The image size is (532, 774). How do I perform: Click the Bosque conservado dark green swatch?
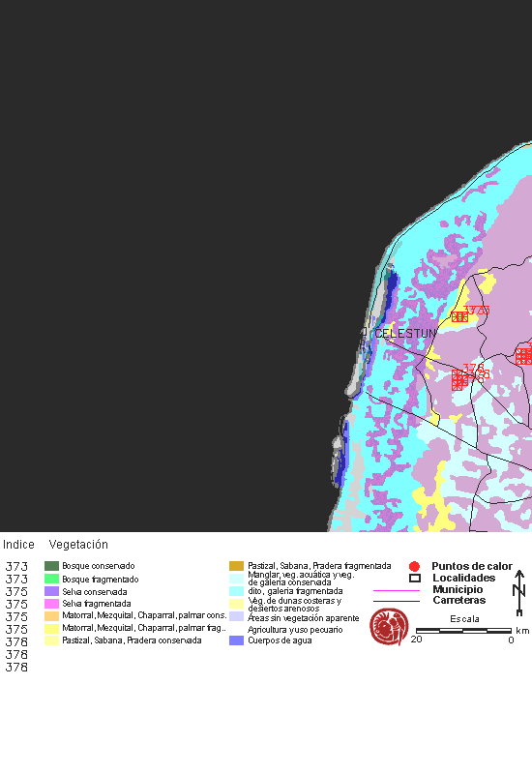(x=51, y=566)
